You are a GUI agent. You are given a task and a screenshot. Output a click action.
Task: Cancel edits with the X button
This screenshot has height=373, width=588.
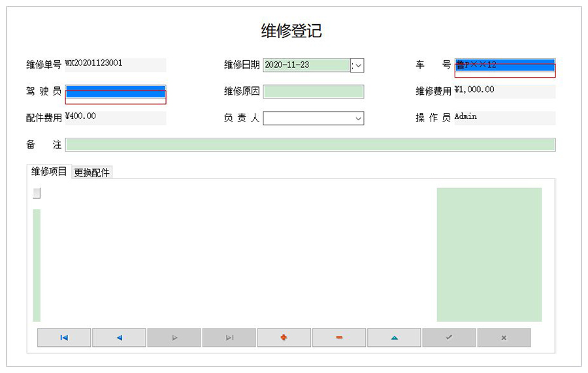[x=504, y=338]
